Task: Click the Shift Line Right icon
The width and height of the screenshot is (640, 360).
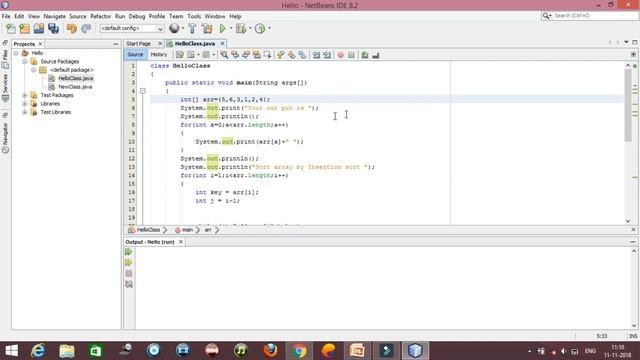Action: click(x=327, y=55)
